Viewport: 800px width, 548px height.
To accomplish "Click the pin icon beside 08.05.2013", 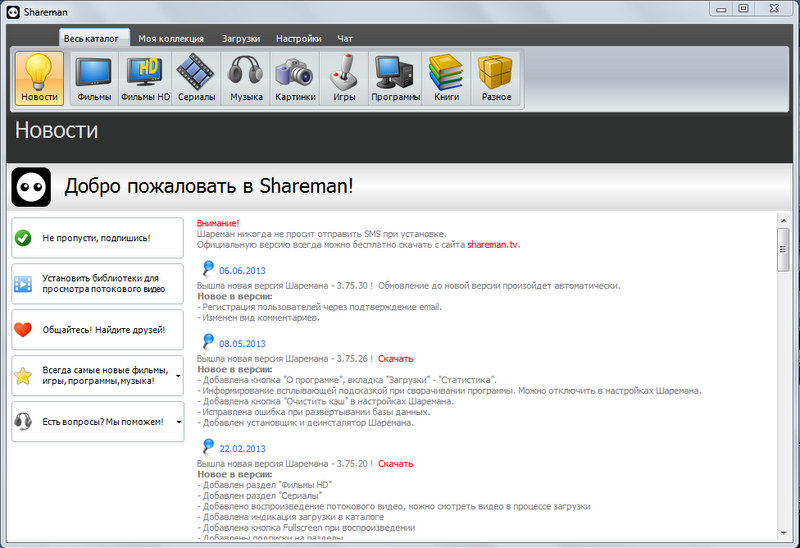I will [x=208, y=341].
